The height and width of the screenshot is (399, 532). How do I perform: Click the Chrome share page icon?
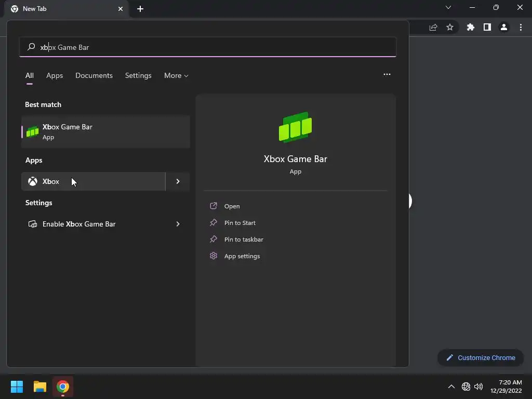click(433, 27)
